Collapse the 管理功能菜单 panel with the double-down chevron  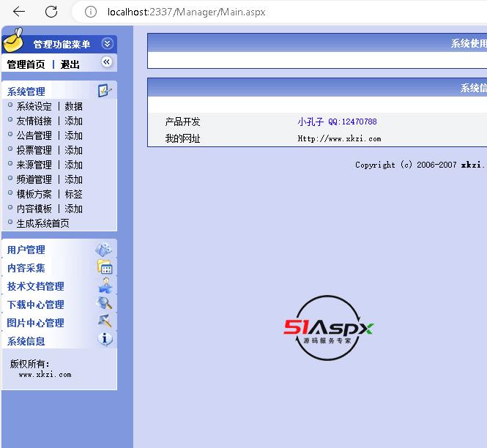[x=107, y=44]
